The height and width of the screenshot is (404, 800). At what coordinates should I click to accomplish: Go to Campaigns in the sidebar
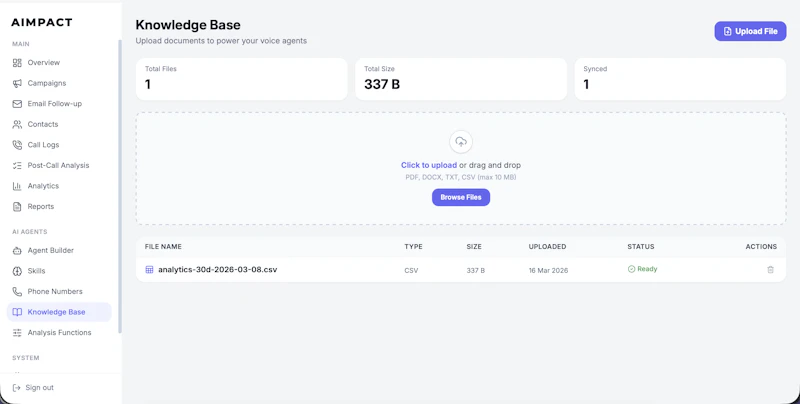tap(59, 83)
